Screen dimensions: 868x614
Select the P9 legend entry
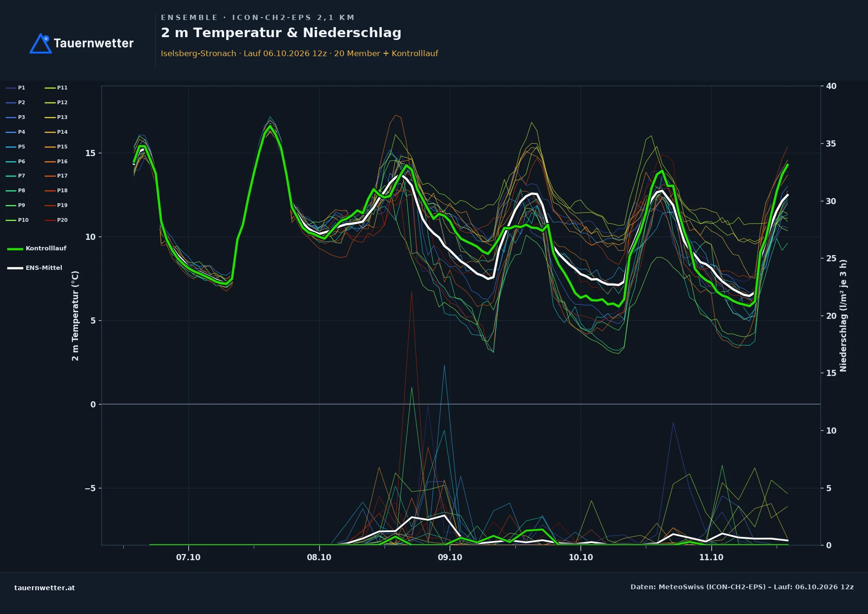click(x=16, y=205)
